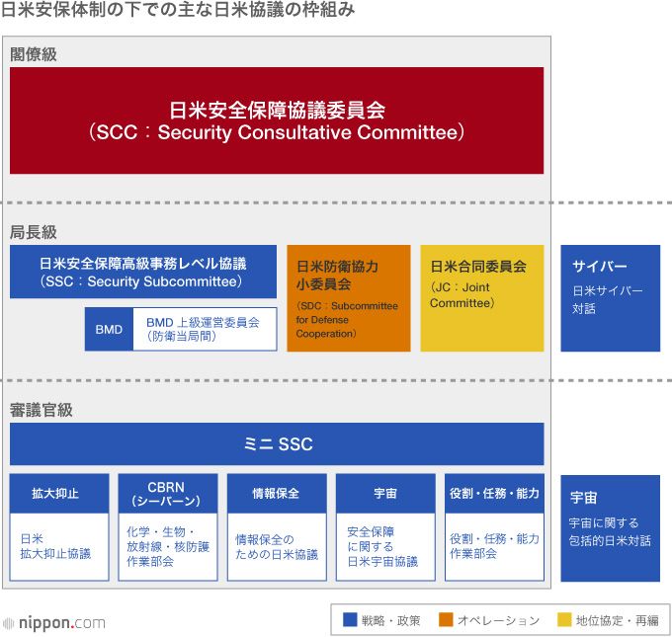
Task: Click the yellow 地位協定・再編 legend swatch
Action: 564,620
